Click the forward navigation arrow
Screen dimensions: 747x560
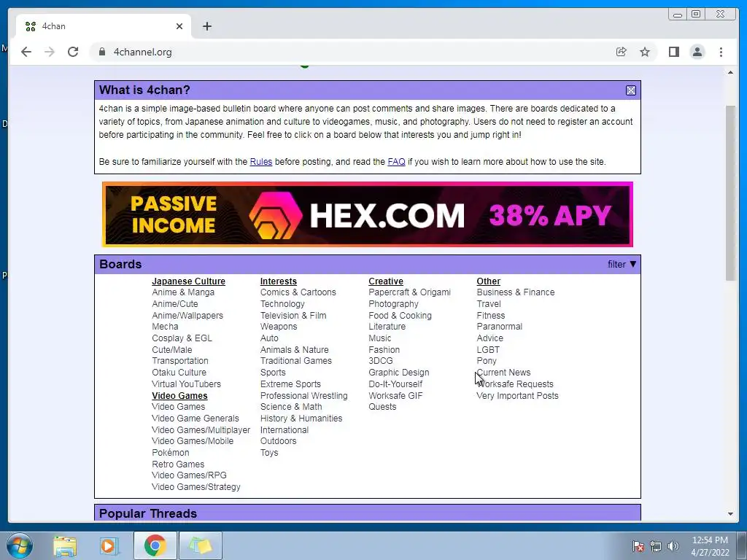[x=50, y=52]
